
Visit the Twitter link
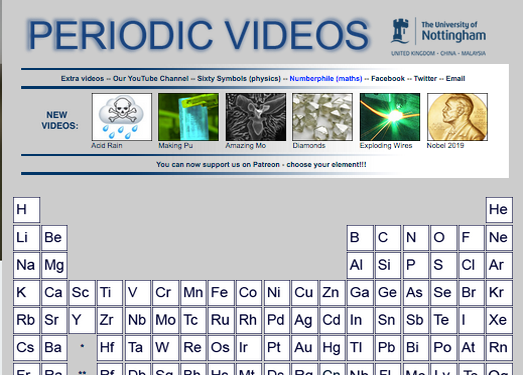(425, 79)
